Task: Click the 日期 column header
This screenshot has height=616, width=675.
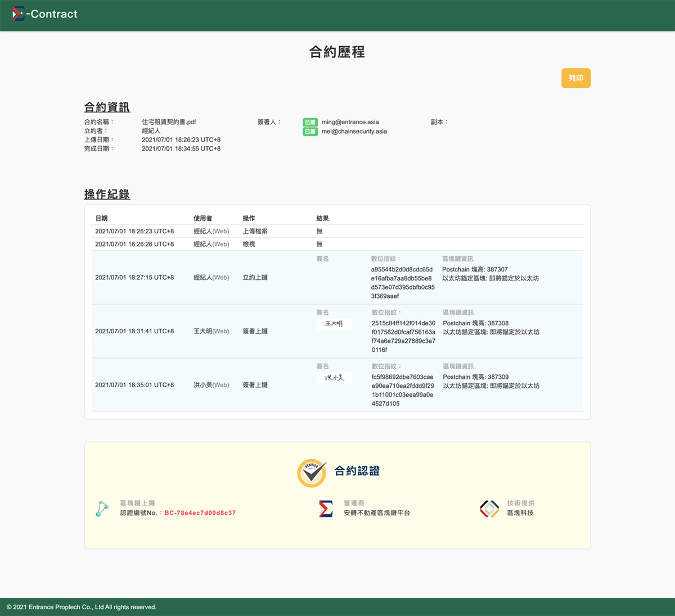Action: pos(101,218)
